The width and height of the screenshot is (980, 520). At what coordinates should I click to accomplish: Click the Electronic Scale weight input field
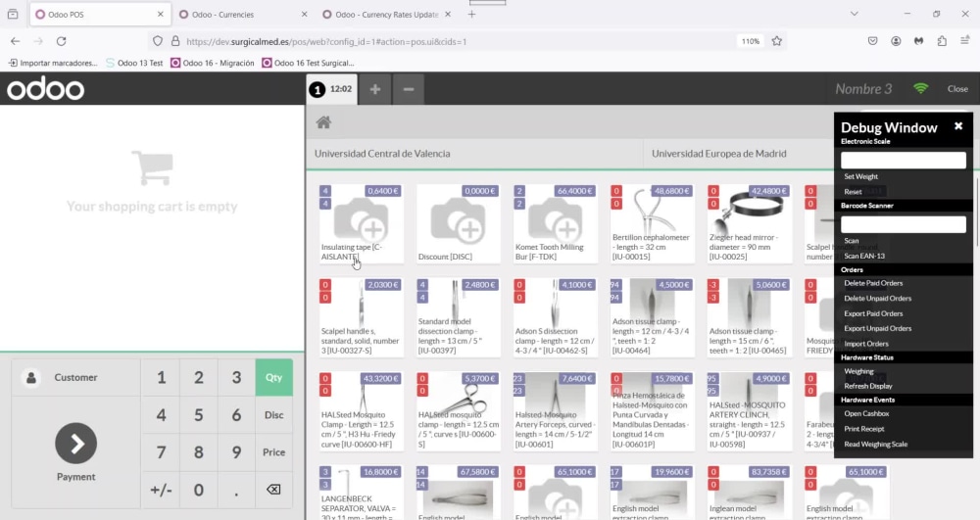[x=904, y=160]
